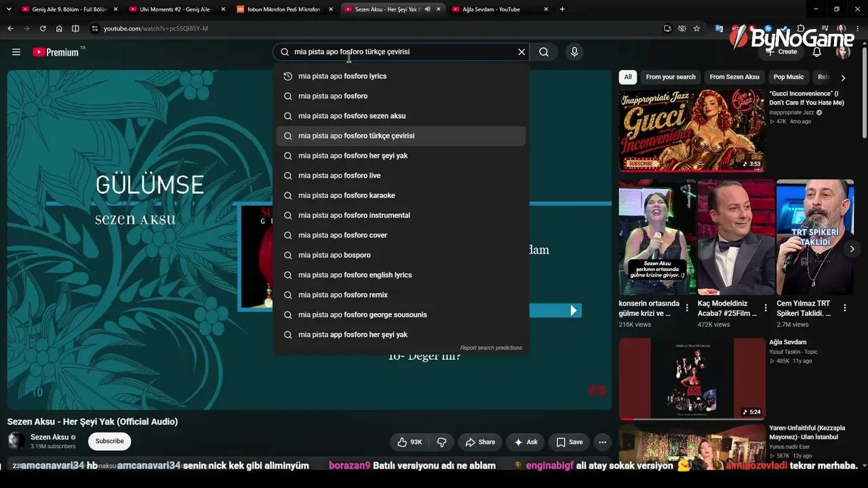868x488 pixels.
Task: Open Yaren-Unfaithful video title link
Action: (807, 432)
